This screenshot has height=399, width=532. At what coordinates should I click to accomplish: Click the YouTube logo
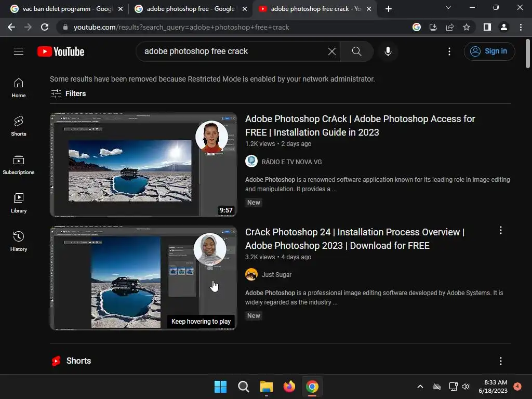[x=61, y=51]
